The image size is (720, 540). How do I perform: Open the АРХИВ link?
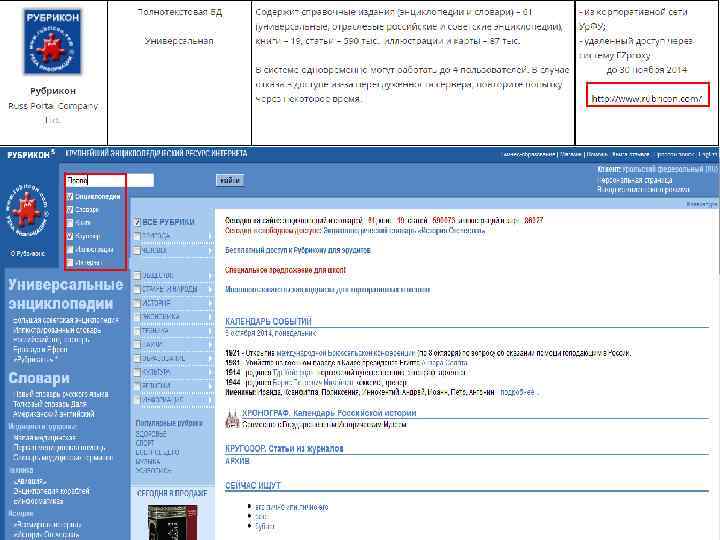[x=237, y=461]
